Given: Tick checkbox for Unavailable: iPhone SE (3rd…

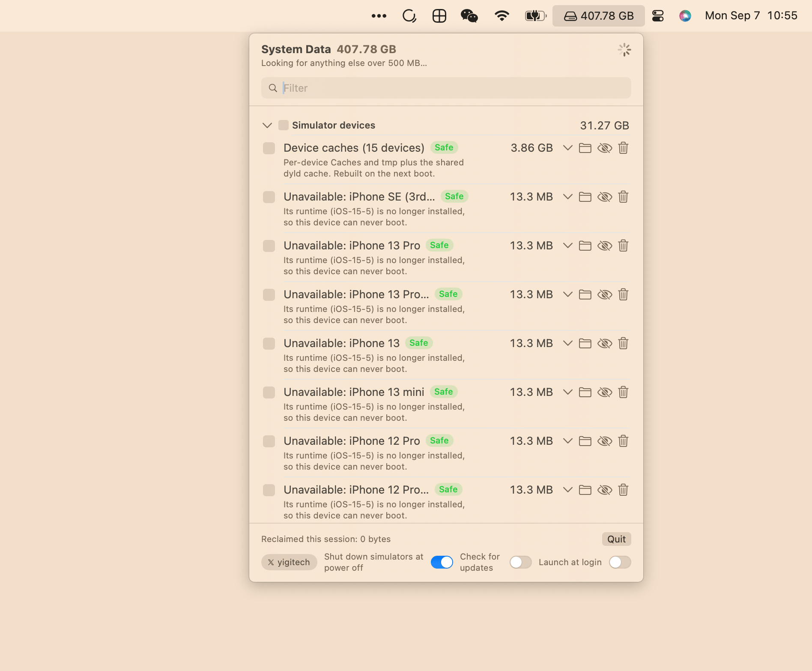Looking at the screenshot, I should coord(269,197).
